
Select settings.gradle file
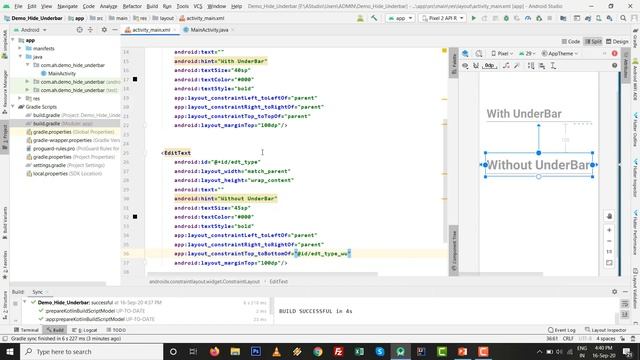(49, 165)
